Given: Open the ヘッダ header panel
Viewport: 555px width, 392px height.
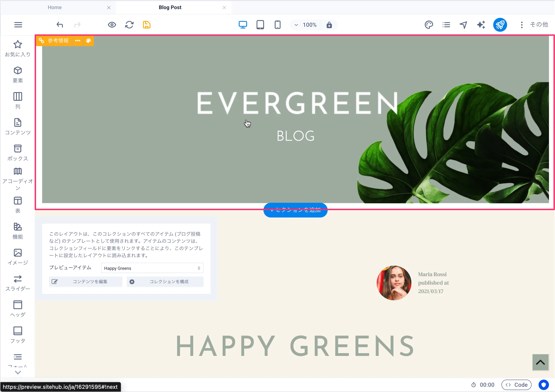Looking at the screenshot, I should [x=18, y=309].
